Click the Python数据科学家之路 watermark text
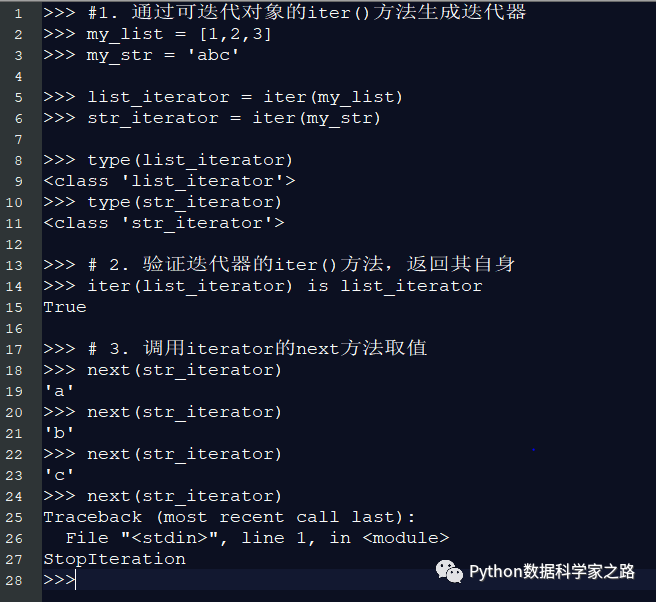The width and height of the screenshot is (656, 602). click(552, 571)
